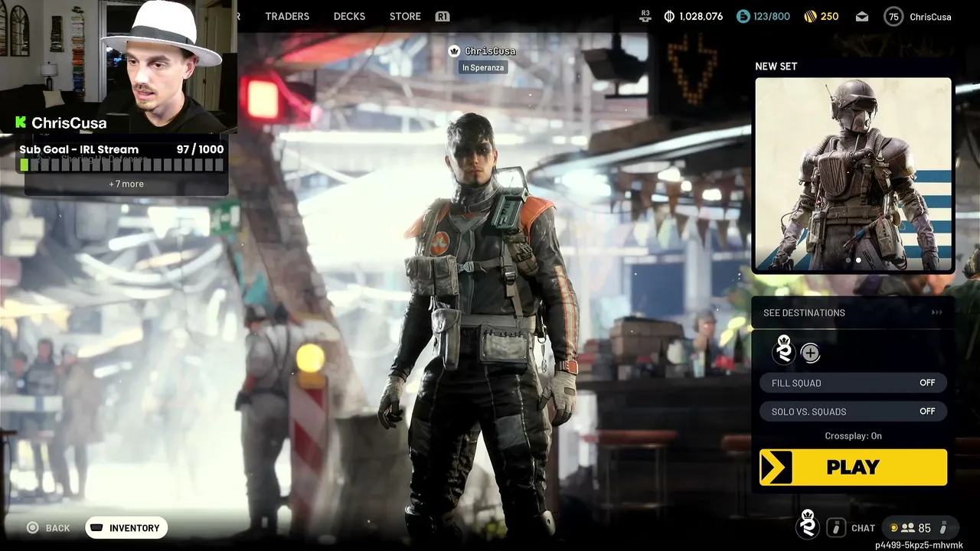Open the Chat panel
This screenshot has width=980, height=551.
[x=863, y=528]
